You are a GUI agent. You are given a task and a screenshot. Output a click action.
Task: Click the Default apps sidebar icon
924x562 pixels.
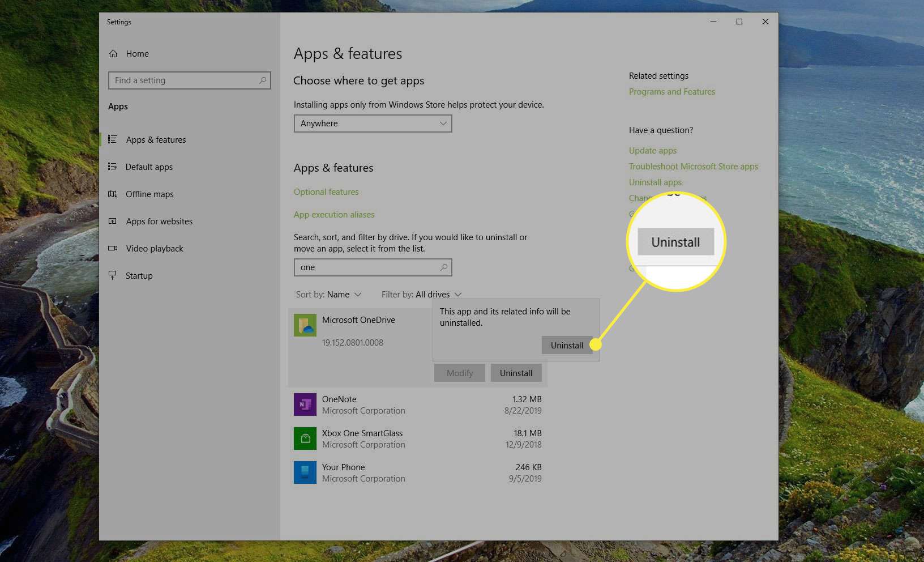point(113,167)
